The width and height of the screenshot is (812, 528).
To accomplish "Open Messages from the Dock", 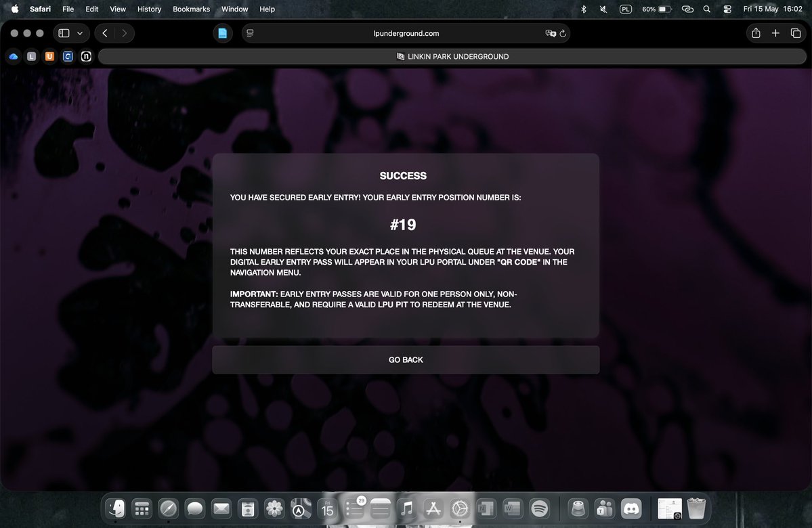I will pyautogui.click(x=195, y=509).
